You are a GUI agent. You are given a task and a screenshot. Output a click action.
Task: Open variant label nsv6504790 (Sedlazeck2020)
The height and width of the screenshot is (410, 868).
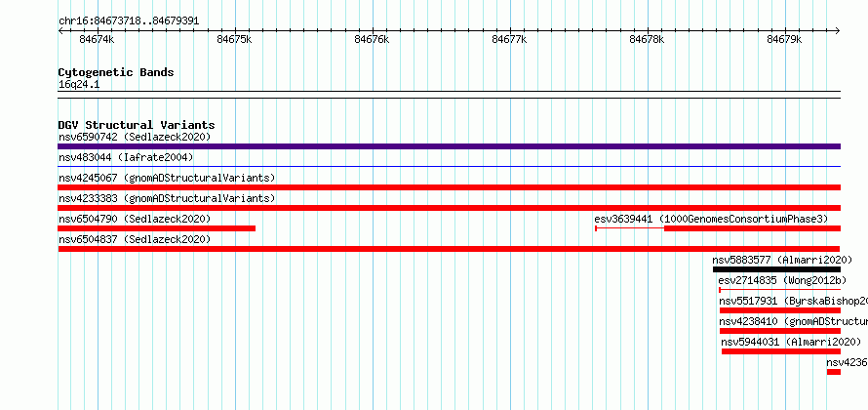[x=135, y=219]
